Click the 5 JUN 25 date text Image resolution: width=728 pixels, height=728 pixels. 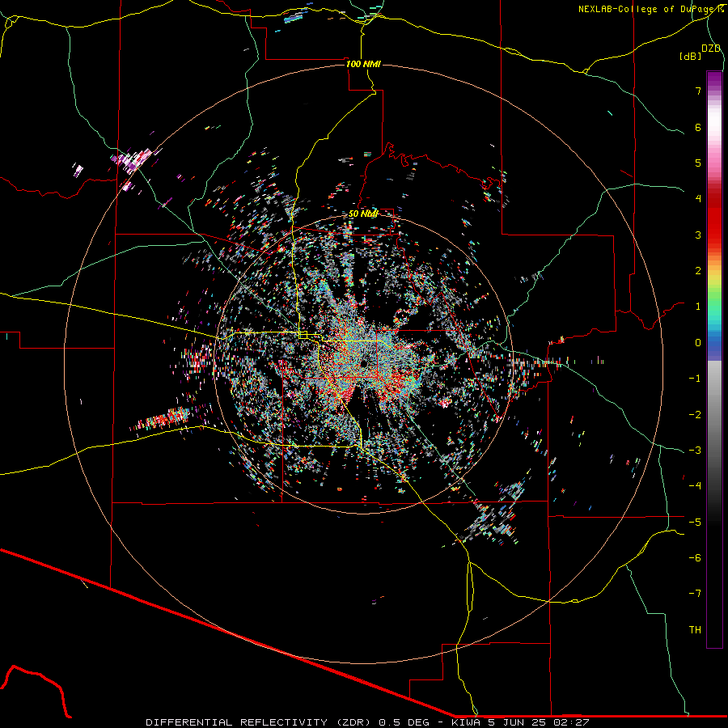coord(518,722)
